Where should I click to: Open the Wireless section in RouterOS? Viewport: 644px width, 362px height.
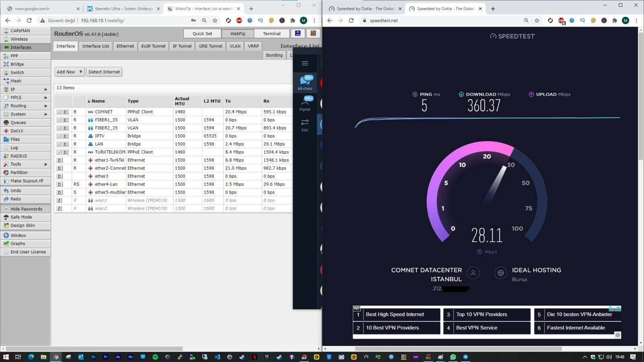point(25,39)
